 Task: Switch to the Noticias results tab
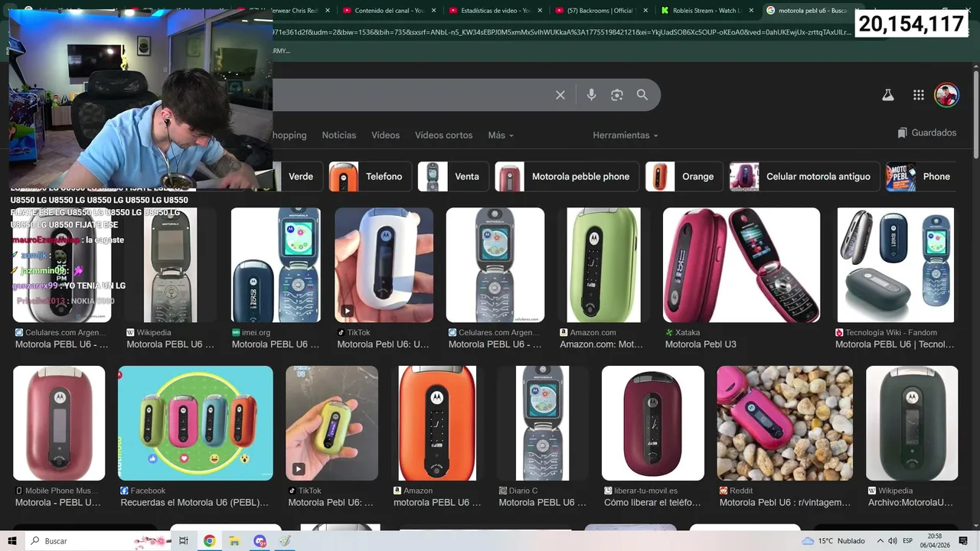click(x=339, y=135)
